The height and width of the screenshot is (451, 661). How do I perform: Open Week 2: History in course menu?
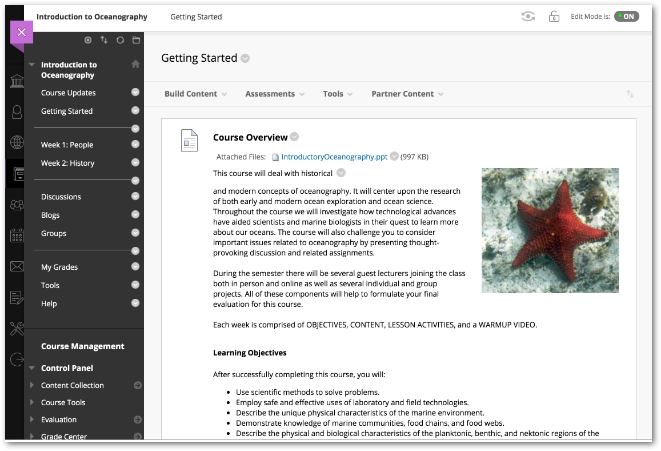tap(67, 163)
